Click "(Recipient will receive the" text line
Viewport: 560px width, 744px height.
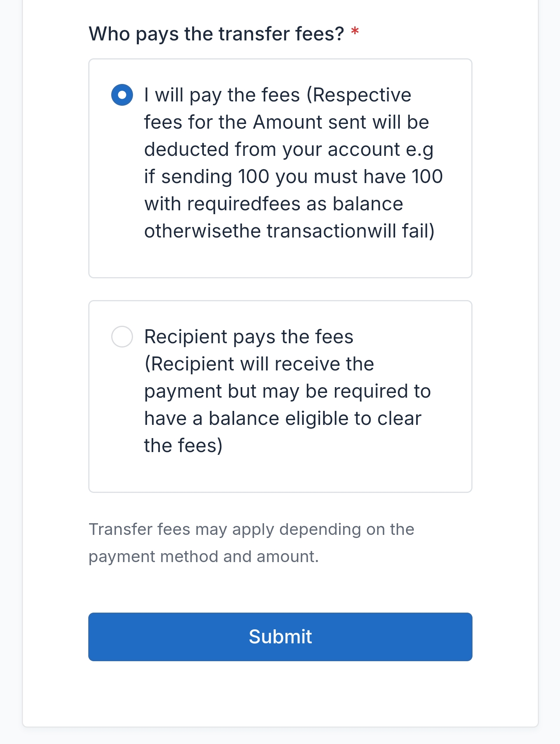pyautogui.click(x=259, y=364)
